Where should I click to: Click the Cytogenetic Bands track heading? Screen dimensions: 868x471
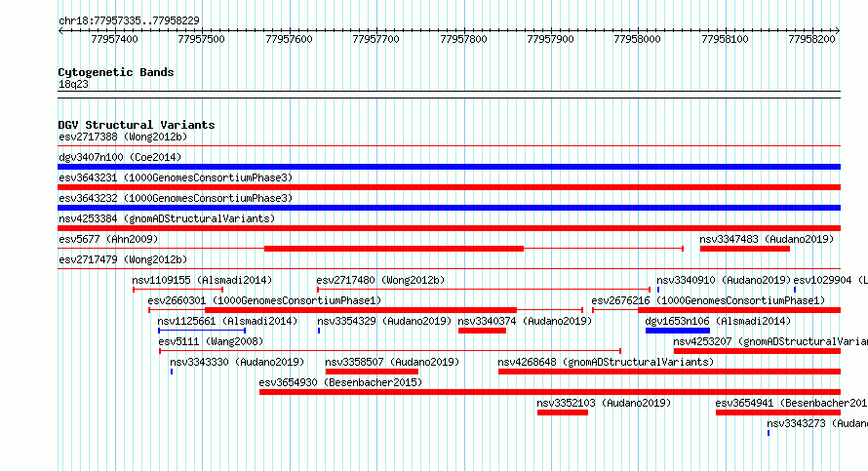(116, 72)
